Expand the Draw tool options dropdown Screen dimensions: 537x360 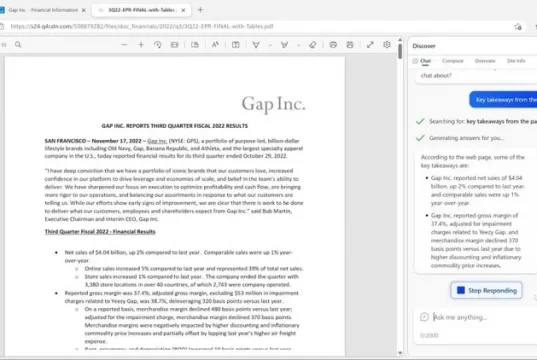(270, 45)
